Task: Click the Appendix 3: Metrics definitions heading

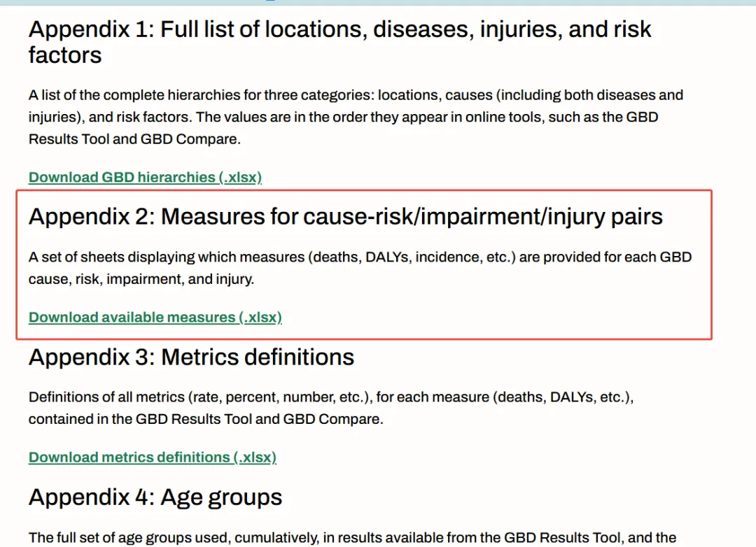Action: coord(191,357)
